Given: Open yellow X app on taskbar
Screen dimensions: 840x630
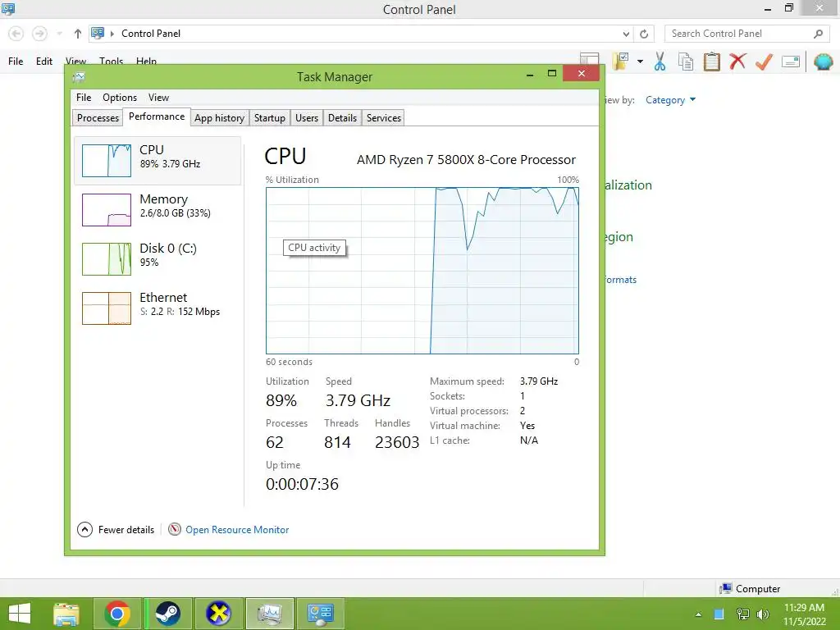Looking at the screenshot, I should 218,614.
